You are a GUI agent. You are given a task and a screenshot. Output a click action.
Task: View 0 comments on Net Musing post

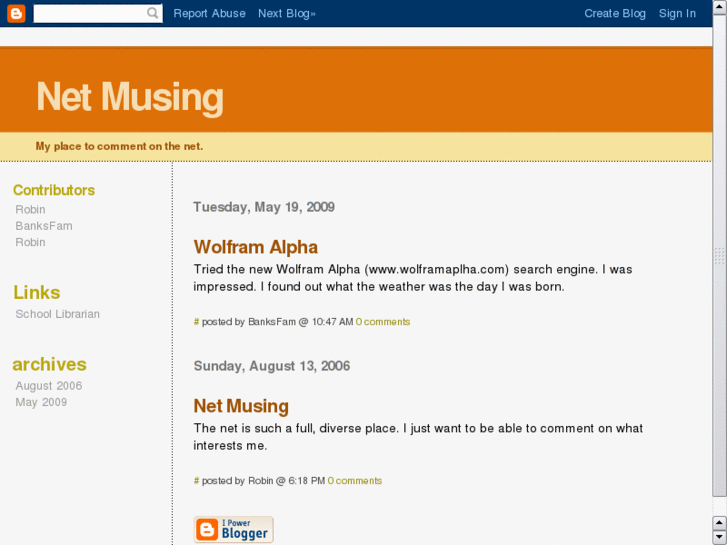point(355,481)
